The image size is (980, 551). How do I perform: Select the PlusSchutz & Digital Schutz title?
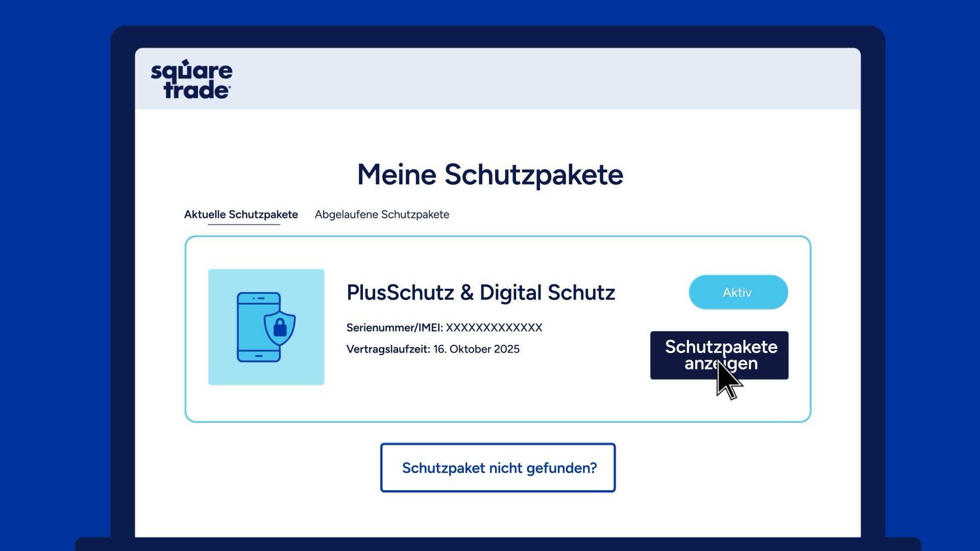(481, 293)
